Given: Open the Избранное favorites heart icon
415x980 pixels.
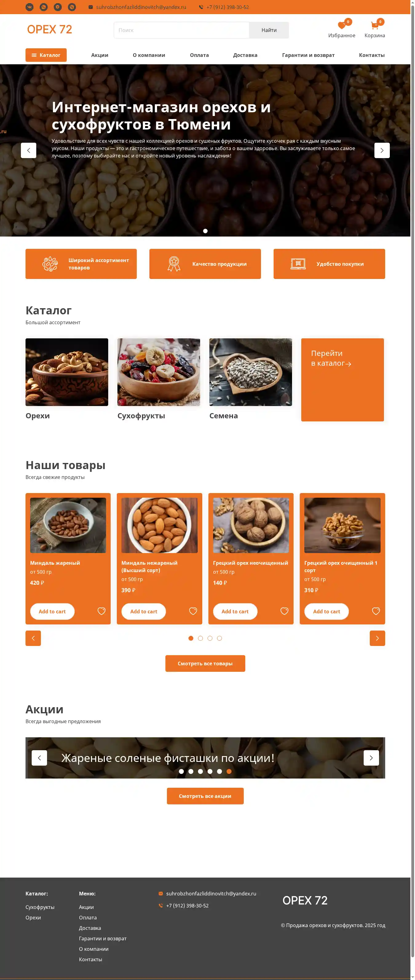Looking at the screenshot, I should [x=342, y=26].
